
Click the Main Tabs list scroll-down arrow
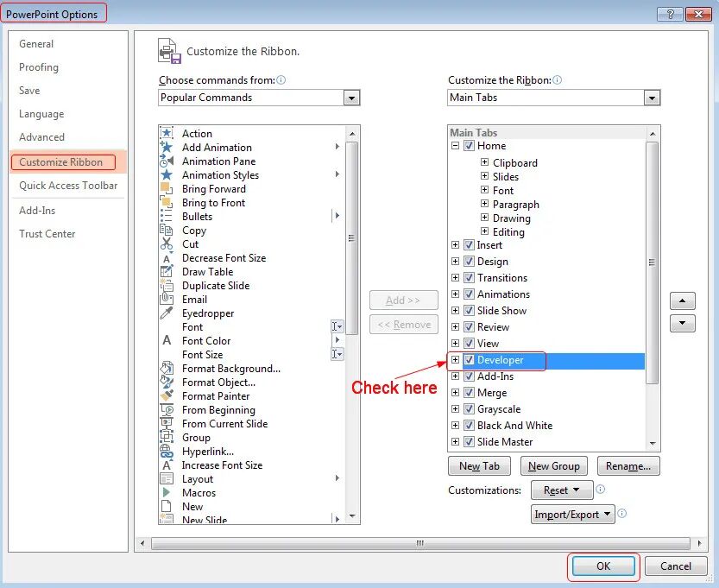pos(653,444)
